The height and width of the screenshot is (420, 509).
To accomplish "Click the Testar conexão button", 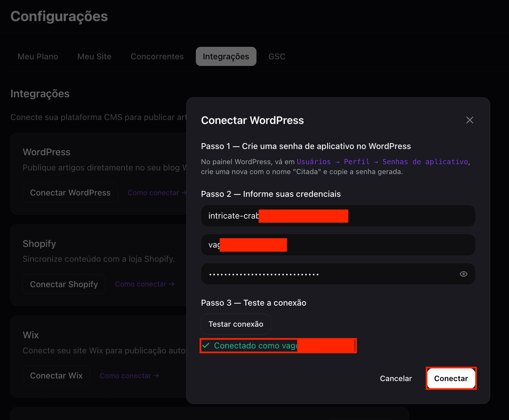I will point(236,324).
